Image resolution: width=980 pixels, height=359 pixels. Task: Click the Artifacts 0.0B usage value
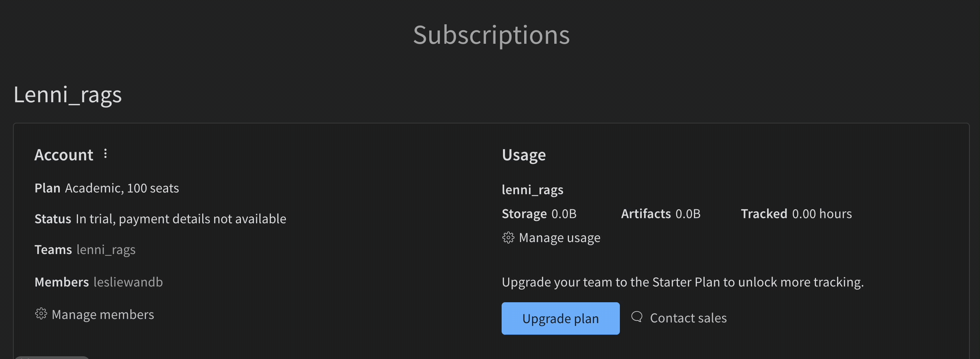coord(688,214)
